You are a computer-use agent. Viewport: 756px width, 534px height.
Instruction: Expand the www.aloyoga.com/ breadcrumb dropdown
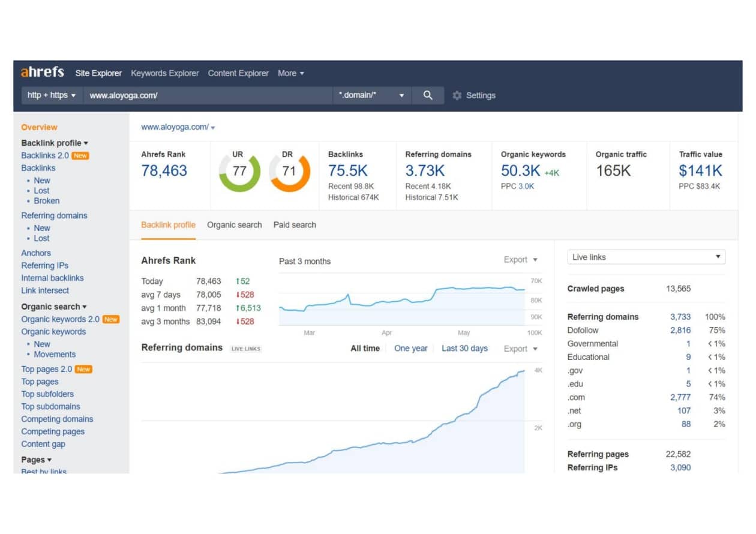point(213,127)
